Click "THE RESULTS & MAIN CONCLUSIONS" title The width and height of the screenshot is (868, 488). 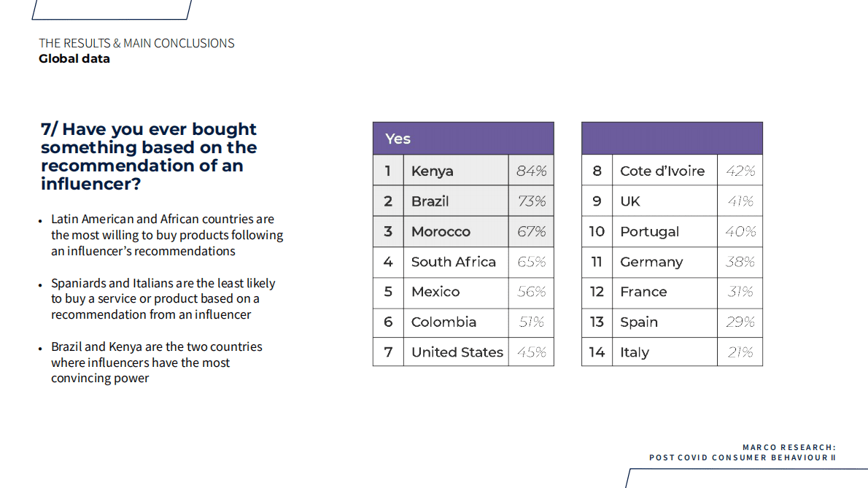click(x=136, y=43)
